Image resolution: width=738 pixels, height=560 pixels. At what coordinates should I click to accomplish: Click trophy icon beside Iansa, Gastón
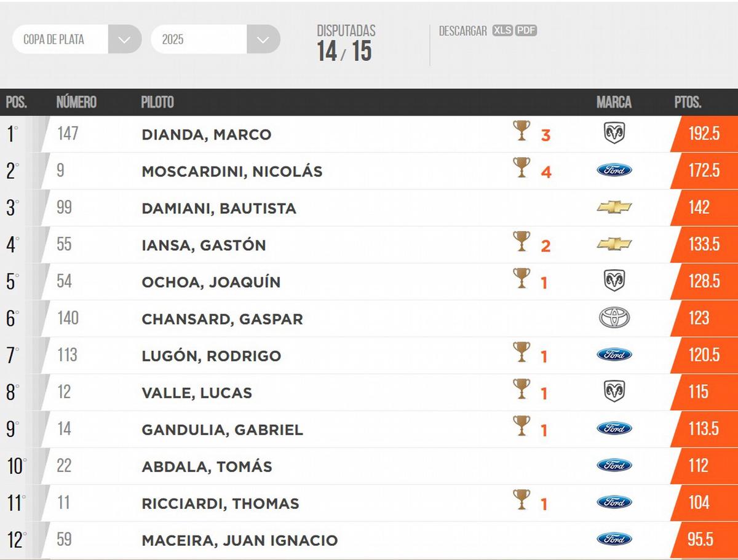click(x=522, y=242)
